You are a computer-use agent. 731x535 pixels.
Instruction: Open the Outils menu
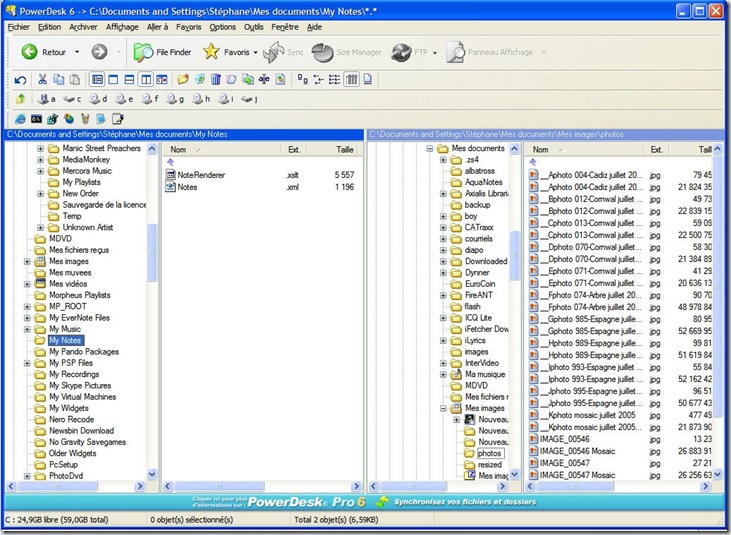click(254, 27)
